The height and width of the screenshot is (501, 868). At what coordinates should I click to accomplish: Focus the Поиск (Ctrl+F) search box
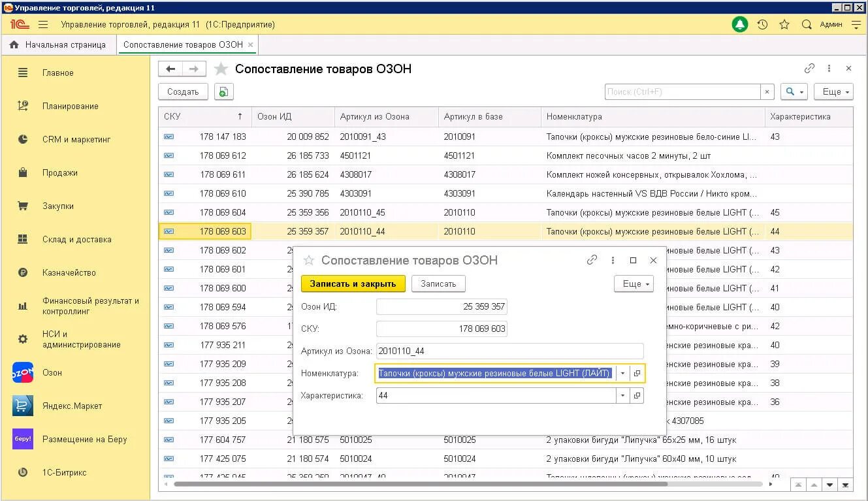click(683, 92)
